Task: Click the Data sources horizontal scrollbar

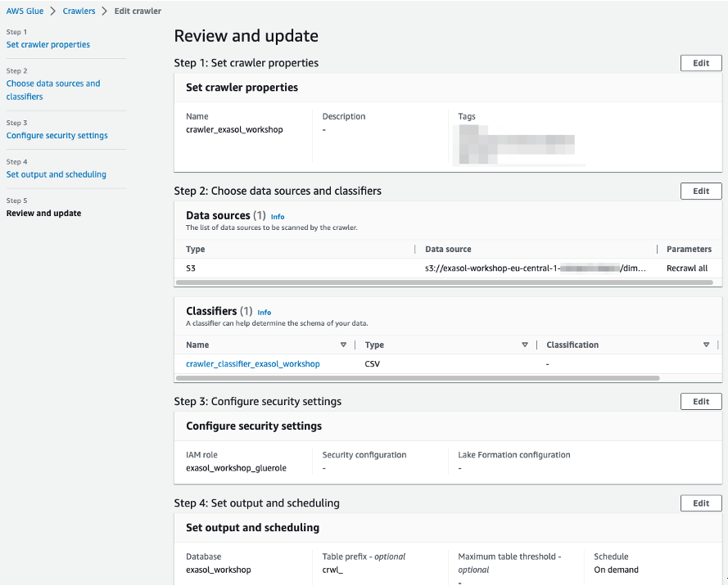Action: pyautogui.click(x=445, y=282)
